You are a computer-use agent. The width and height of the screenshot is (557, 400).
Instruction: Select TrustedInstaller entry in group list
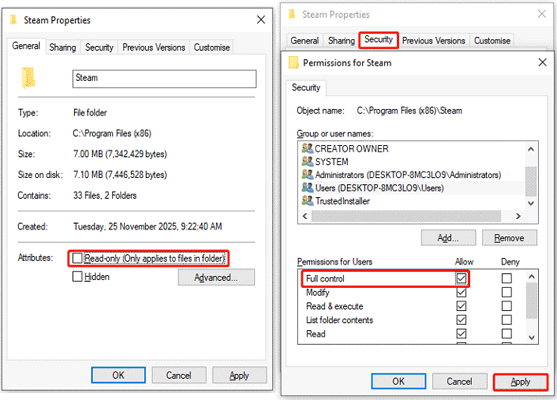click(412, 201)
